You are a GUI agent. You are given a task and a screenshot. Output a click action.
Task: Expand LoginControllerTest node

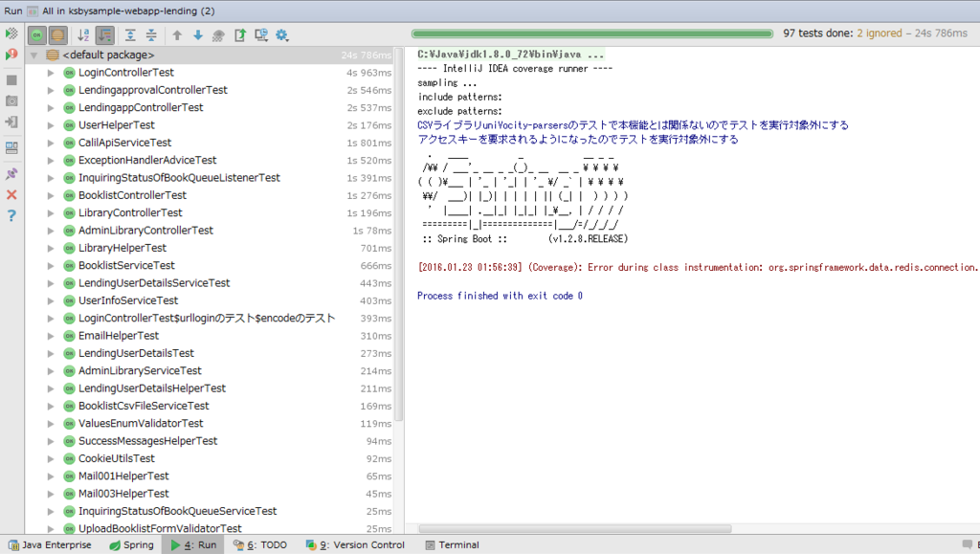[x=51, y=73]
